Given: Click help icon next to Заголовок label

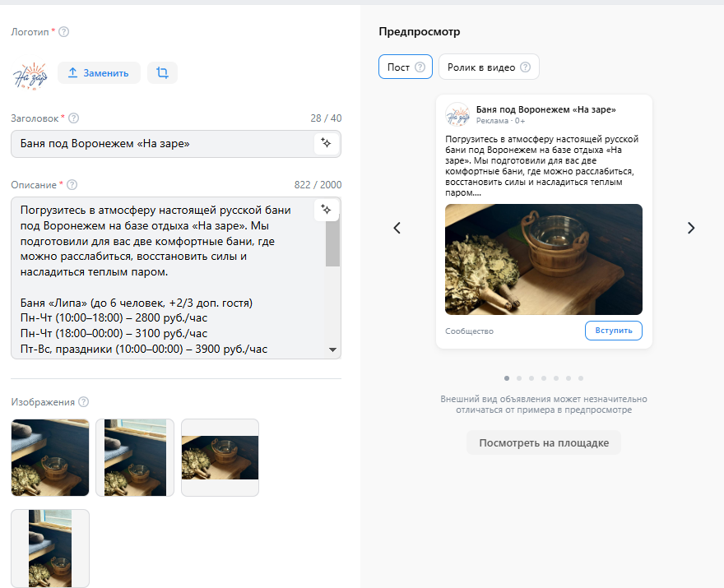Looking at the screenshot, I should (74, 118).
